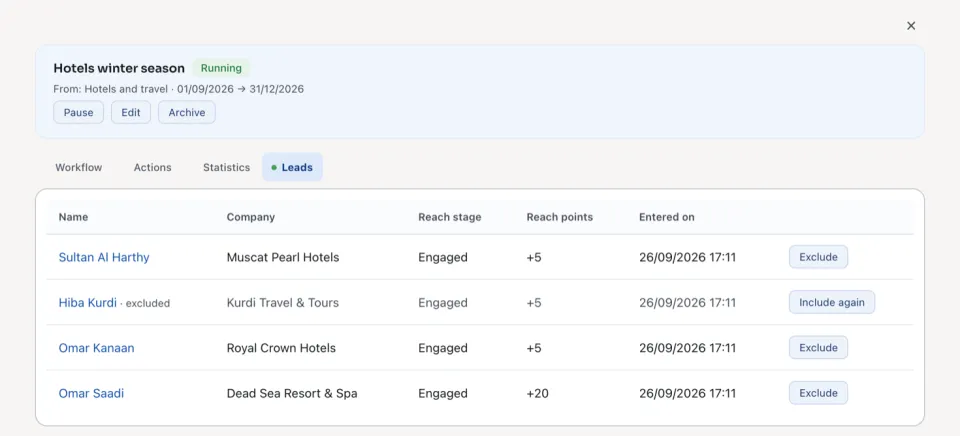
Task: Click the Company column header
Action: 250,217
